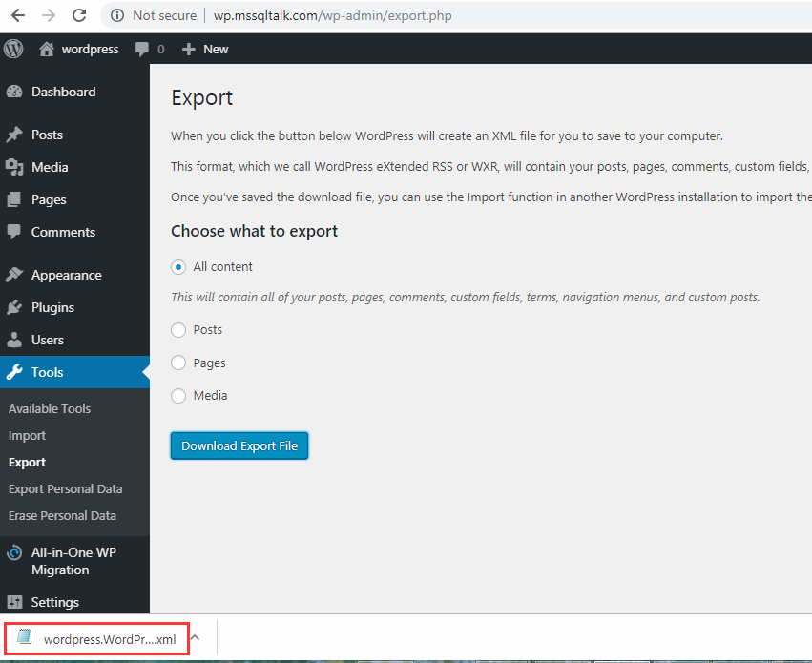Click the Media icon in sidebar
Viewport: 812px width, 663px height.
tap(14, 167)
